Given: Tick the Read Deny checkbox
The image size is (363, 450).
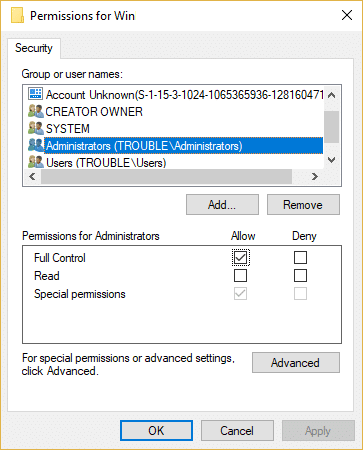Looking at the screenshot, I should (300, 276).
